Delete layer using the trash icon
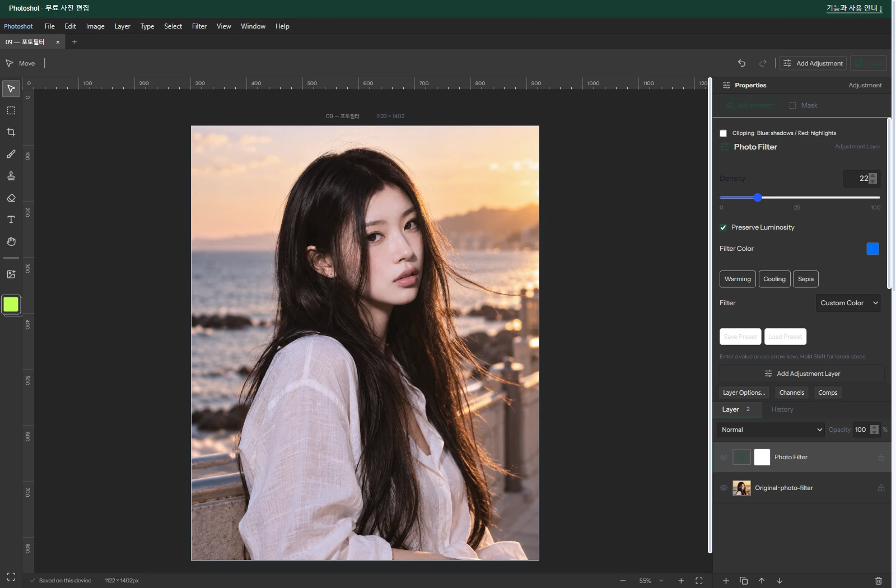The height and width of the screenshot is (588, 896). click(878, 581)
